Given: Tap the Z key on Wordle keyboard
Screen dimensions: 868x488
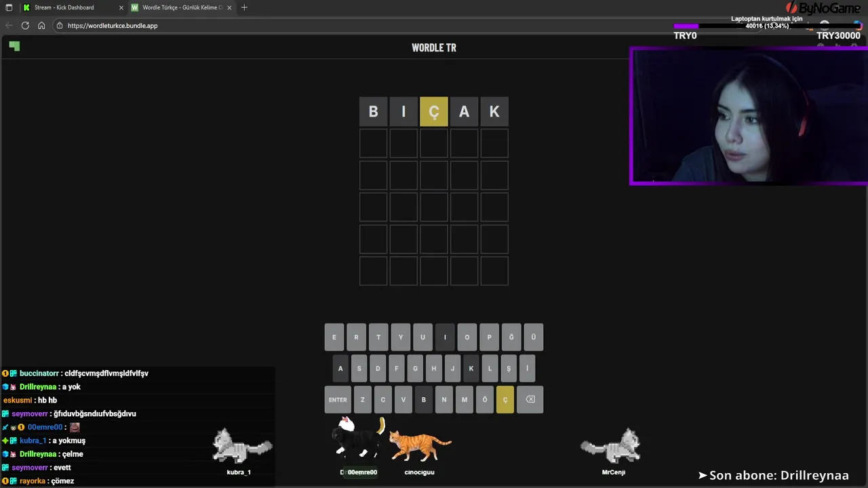Looking at the screenshot, I should pos(362,399).
